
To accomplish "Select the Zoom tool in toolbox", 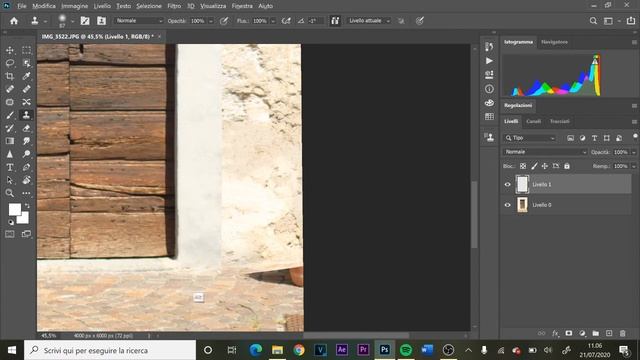I will [10, 193].
